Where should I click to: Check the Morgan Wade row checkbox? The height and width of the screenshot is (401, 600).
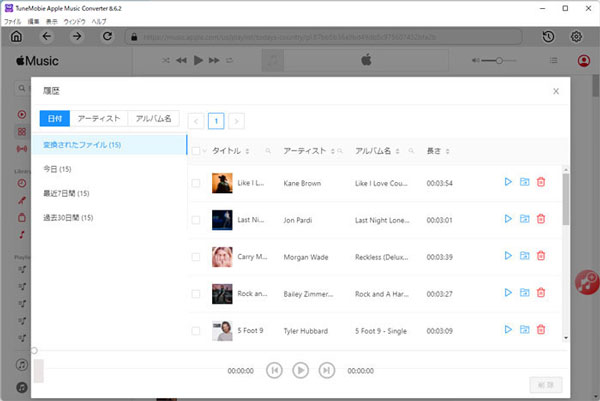point(196,257)
